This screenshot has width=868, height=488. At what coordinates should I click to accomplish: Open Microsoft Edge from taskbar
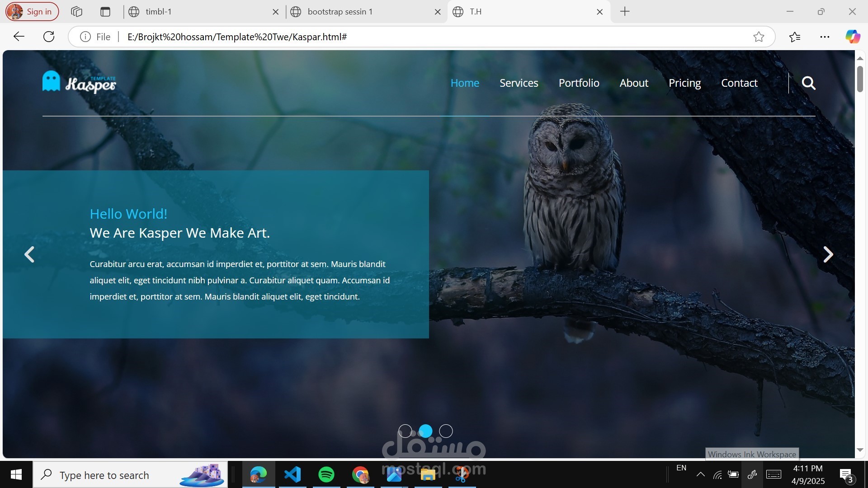[259, 474]
